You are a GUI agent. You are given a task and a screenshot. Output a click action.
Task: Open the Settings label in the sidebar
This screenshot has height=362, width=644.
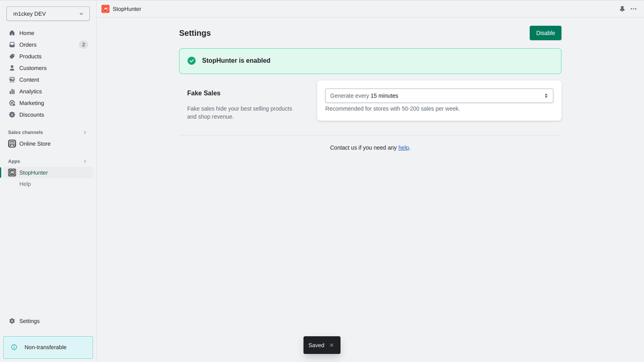(30, 321)
